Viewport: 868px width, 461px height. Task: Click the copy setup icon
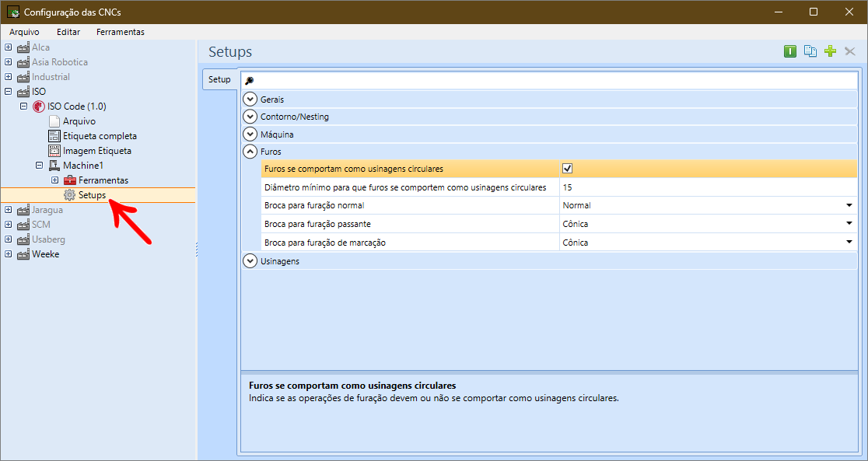[810, 51]
